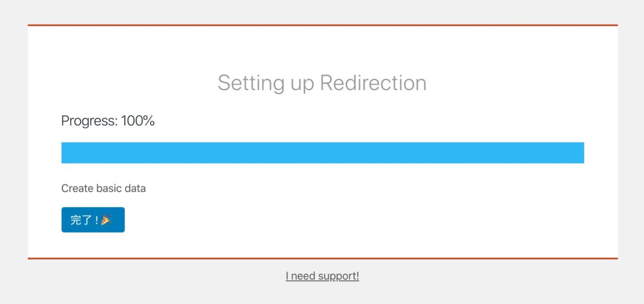Click the word data in the status text
Image resolution: width=644 pixels, height=304 pixels.
pyautogui.click(x=136, y=188)
